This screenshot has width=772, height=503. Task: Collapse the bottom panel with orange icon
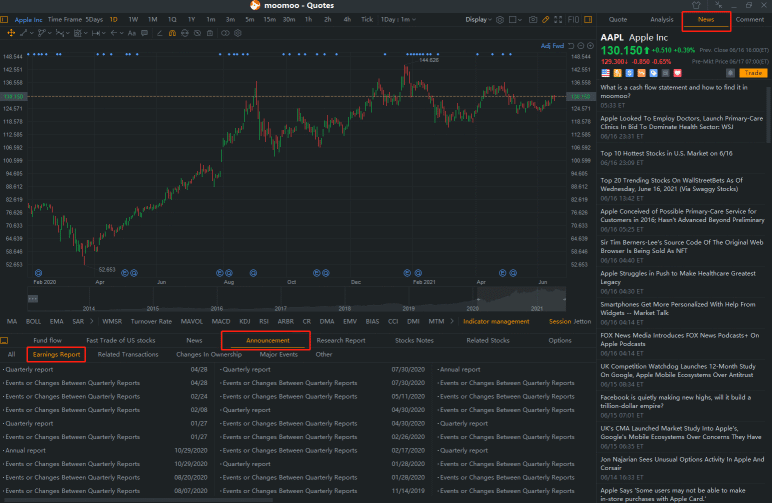tap(4, 340)
